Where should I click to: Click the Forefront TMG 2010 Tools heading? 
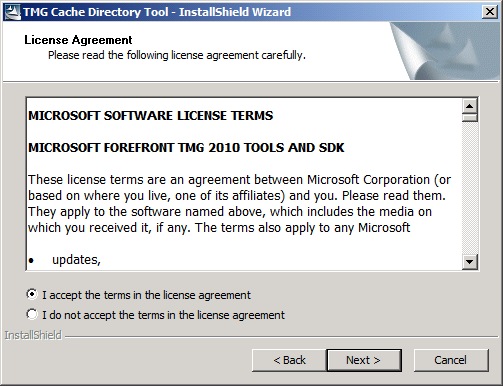[x=186, y=147]
